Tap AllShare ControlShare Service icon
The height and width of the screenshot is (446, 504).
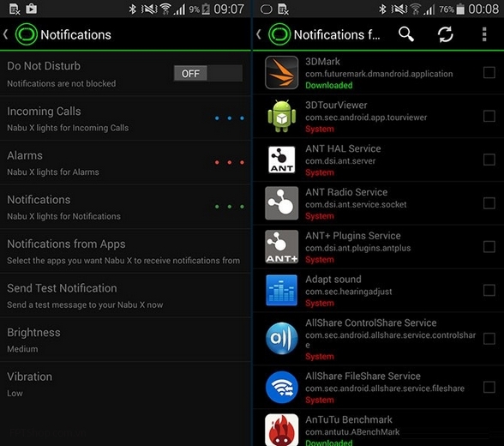281,339
